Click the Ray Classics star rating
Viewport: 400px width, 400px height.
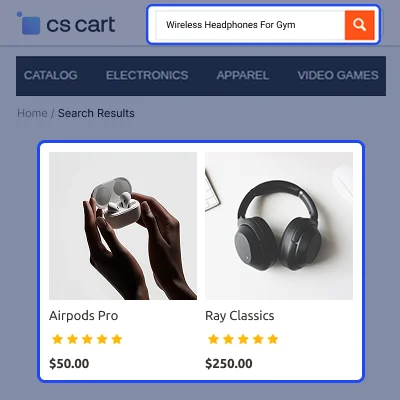coord(243,339)
